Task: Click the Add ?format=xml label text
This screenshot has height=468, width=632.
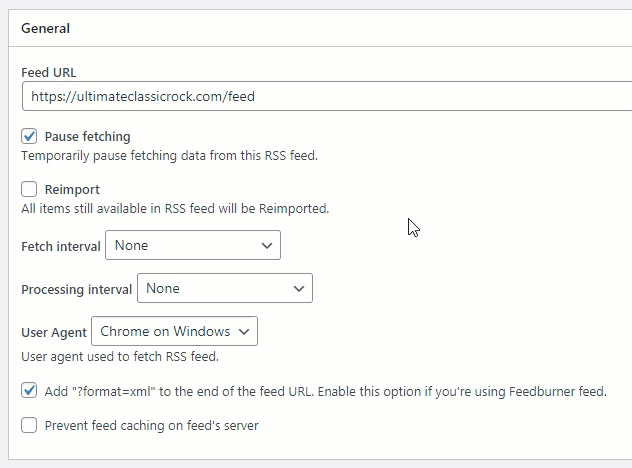Action: pyautogui.click(x=326, y=391)
